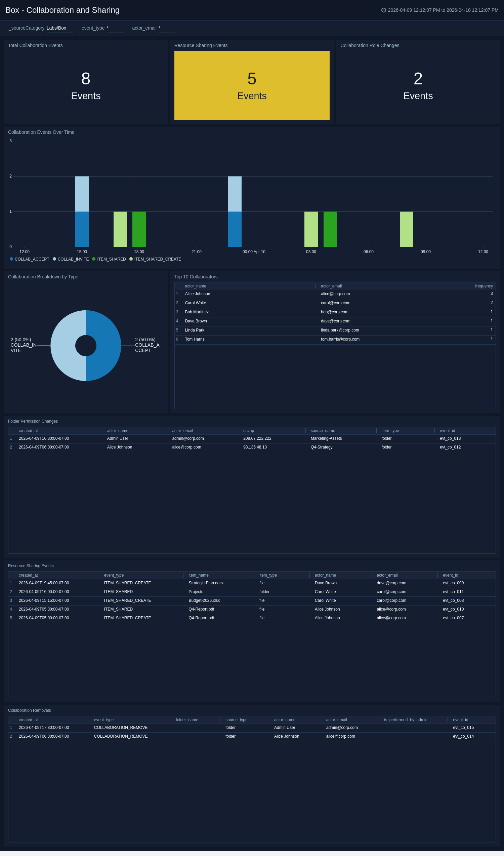Open the dashboard time range selector
Viewport: 504px width, 856px height.
(443, 10)
